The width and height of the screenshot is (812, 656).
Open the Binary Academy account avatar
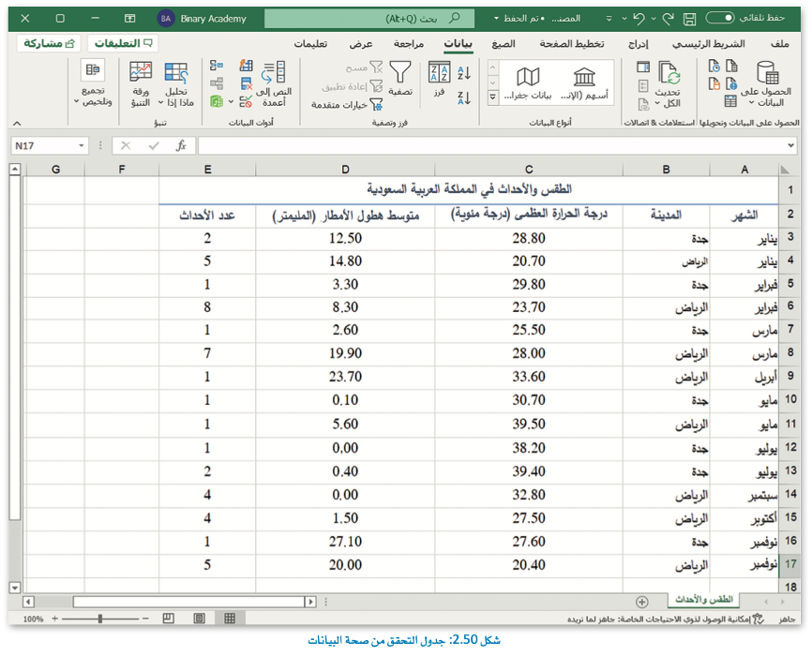166,19
